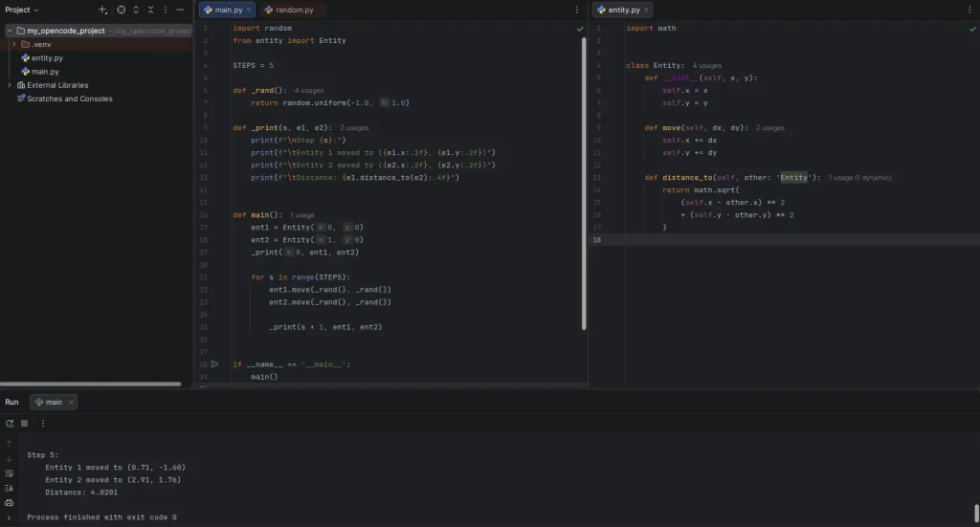Click the up arrow in Run console gutter
The image size is (980, 527).
click(x=9, y=444)
